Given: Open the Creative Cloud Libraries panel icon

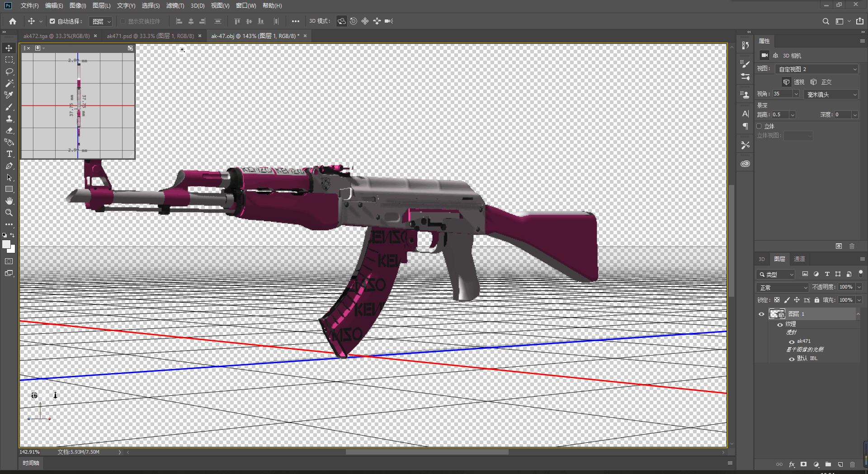Looking at the screenshot, I should pos(745,164).
